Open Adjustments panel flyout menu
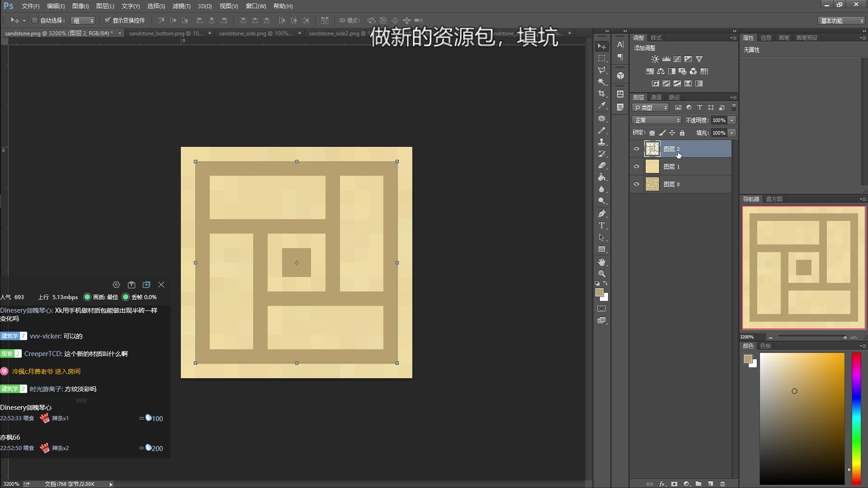The width and height of the screenshot is (868, 488). coord(733,38)
